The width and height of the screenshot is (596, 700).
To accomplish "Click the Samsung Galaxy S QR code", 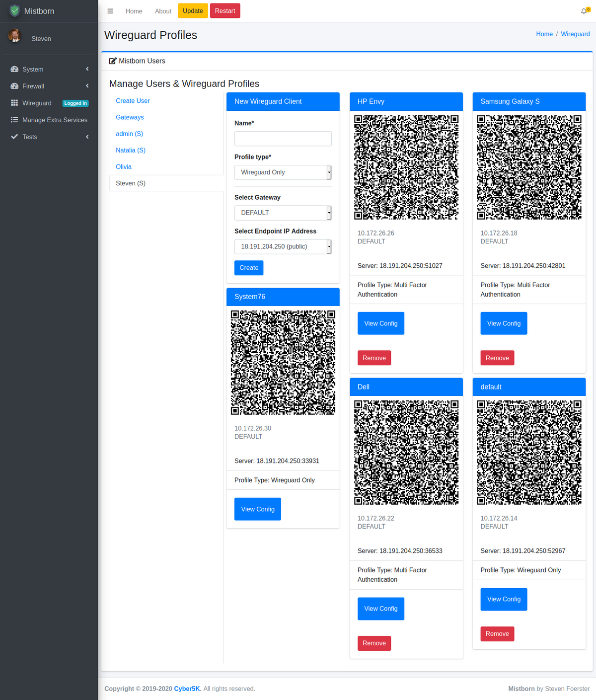I will [x=529, y=167].
